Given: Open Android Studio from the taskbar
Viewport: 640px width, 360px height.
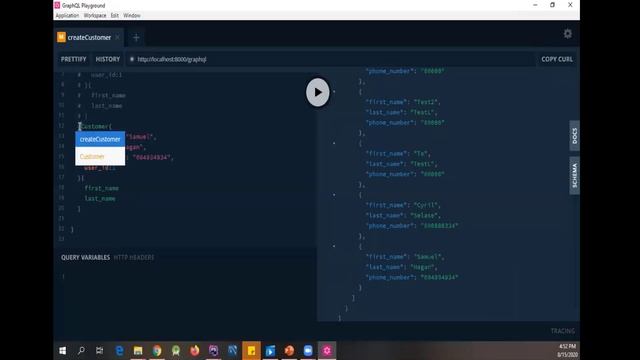Looking at the screenshot, I should [x=176, y=351].
